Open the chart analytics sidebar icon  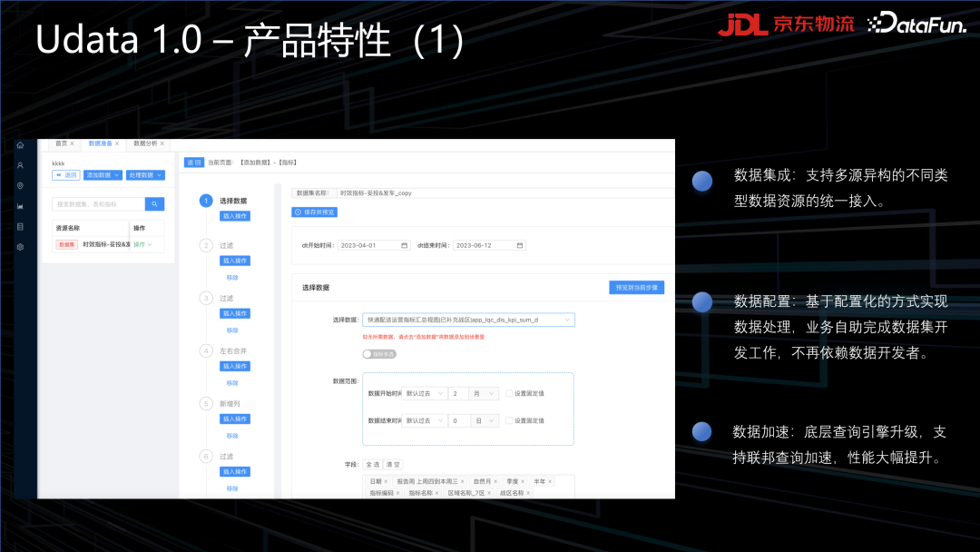[20, 206]
